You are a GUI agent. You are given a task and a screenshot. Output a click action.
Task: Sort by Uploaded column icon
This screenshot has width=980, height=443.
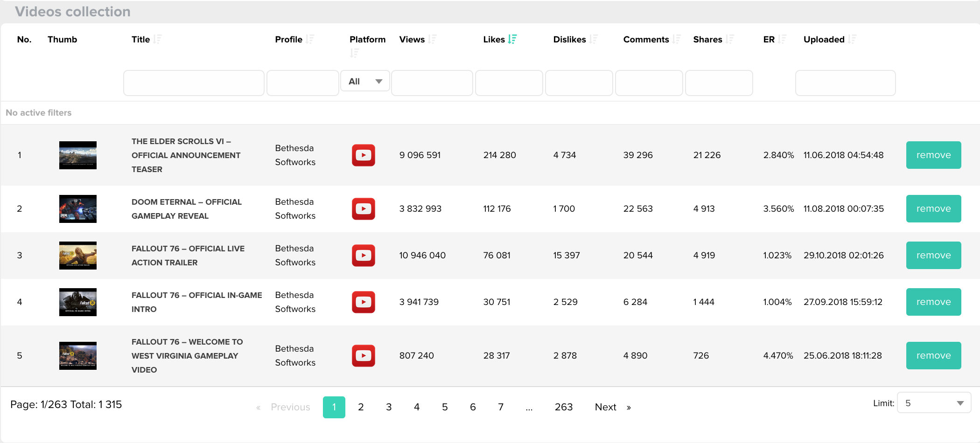pos(852,39)
